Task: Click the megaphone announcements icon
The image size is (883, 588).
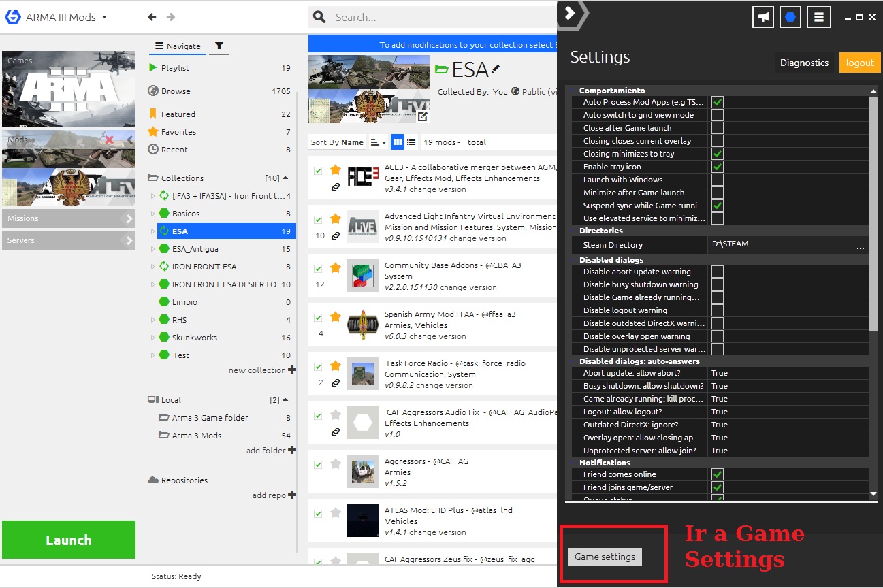Action: pos(763,17)
